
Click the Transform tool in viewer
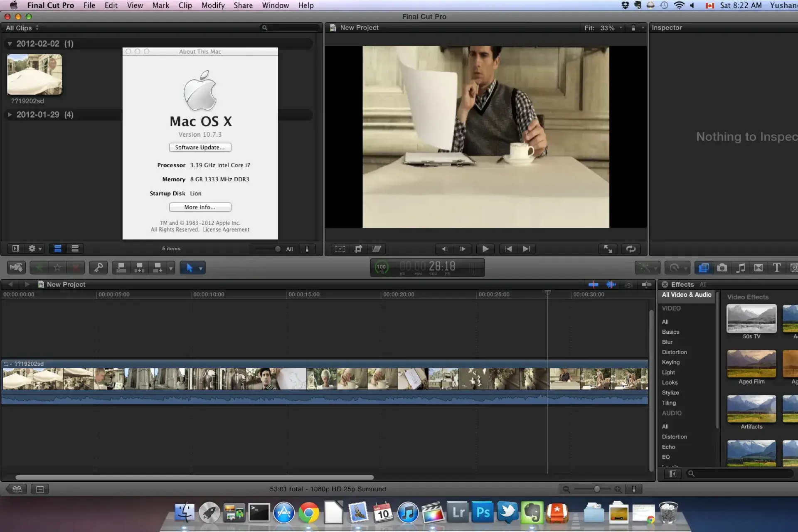[340, 249]
